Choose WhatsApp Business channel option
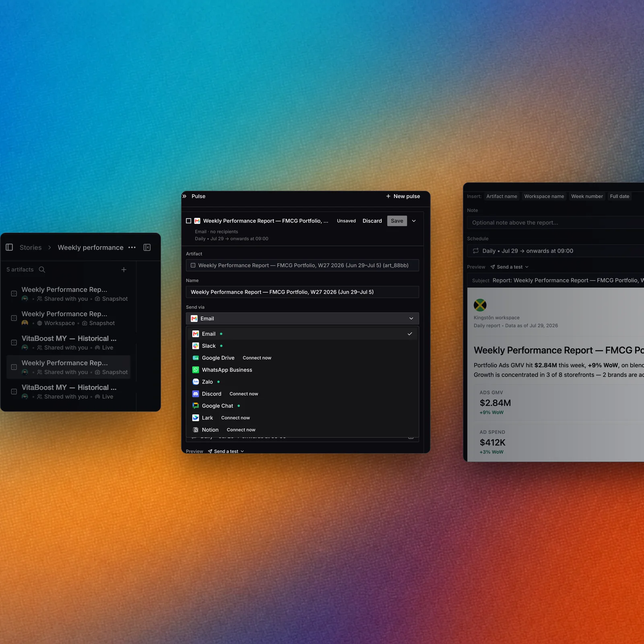The height and width of the screenshot is (644, 644). point(302,370)
